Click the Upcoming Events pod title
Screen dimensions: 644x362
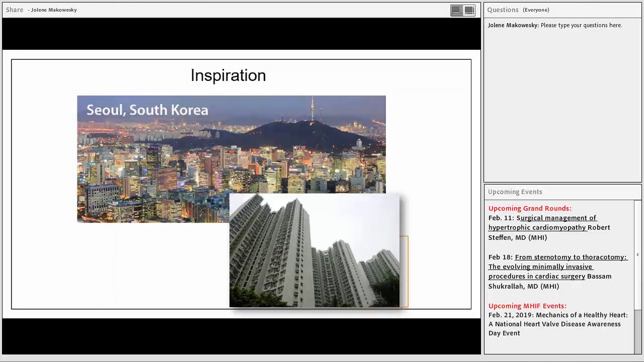pos(515,192)
